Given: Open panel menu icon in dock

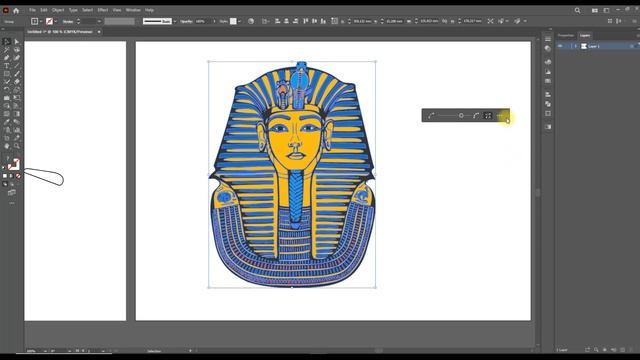Looking at the screenshot, I should click(x=548, y=38).
